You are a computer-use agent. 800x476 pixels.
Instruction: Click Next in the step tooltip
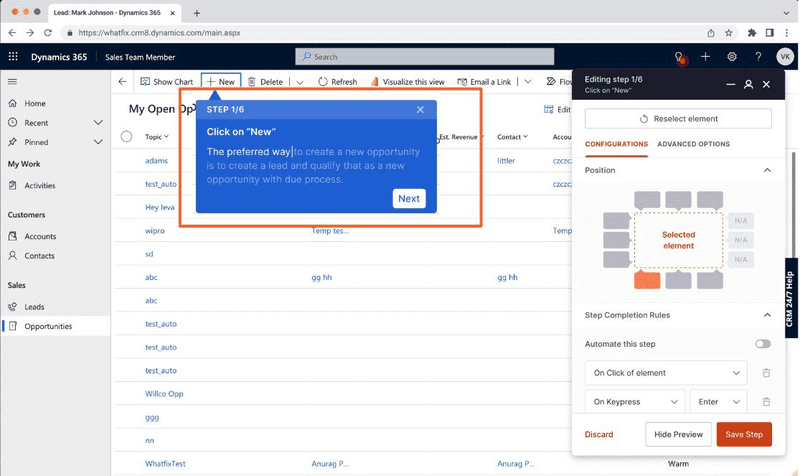pyautogui.click(x=409, y=198)
